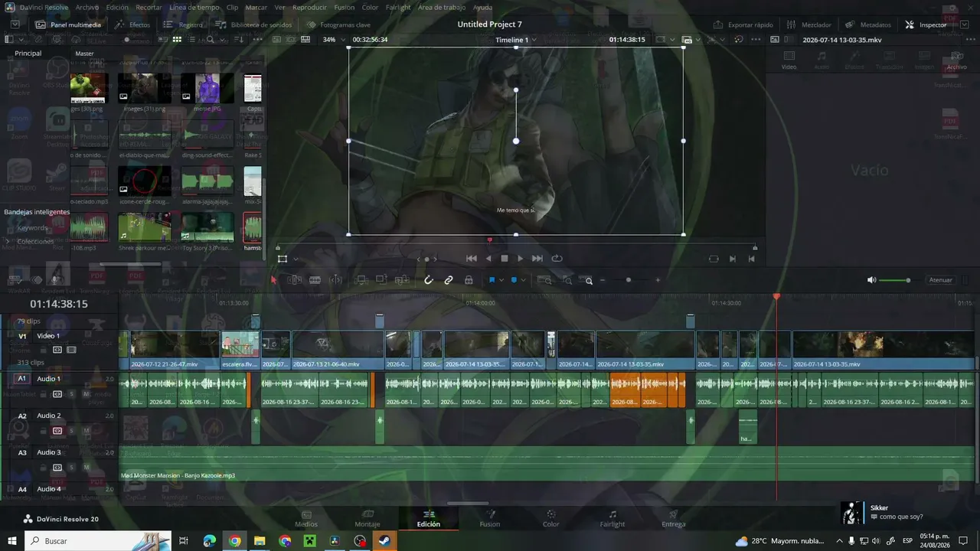Adjust the timeline zoom slider
This screenshot has width=980, height=551.
tap(629, 280)
